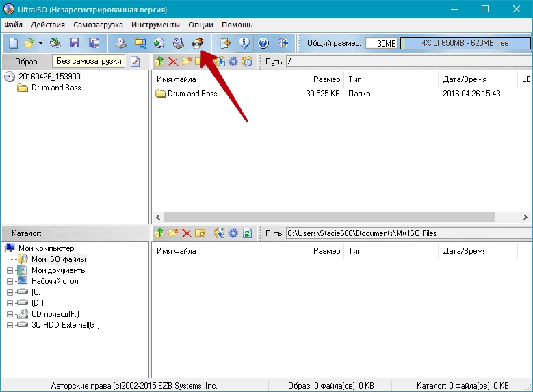The width and height of the screenshot is (533, 392).
Task: Open the dropdown arrow next to Open icon
Action: (40, 43)
